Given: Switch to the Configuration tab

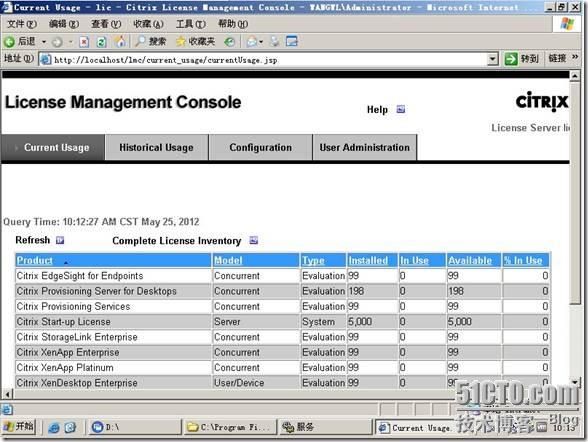Looking at the screenshot, I should [261, 147].
